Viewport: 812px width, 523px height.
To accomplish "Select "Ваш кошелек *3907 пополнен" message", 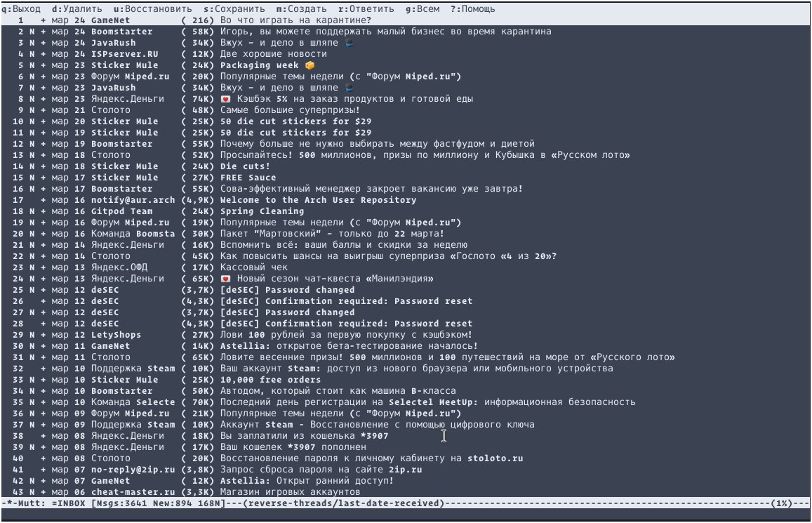I will point(406,447).
